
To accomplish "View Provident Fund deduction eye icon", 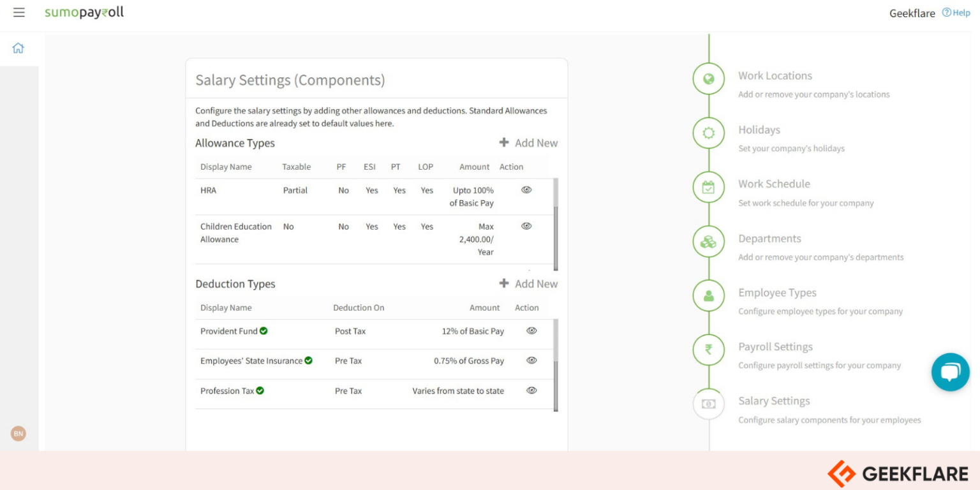I will [x=531, y=330].
